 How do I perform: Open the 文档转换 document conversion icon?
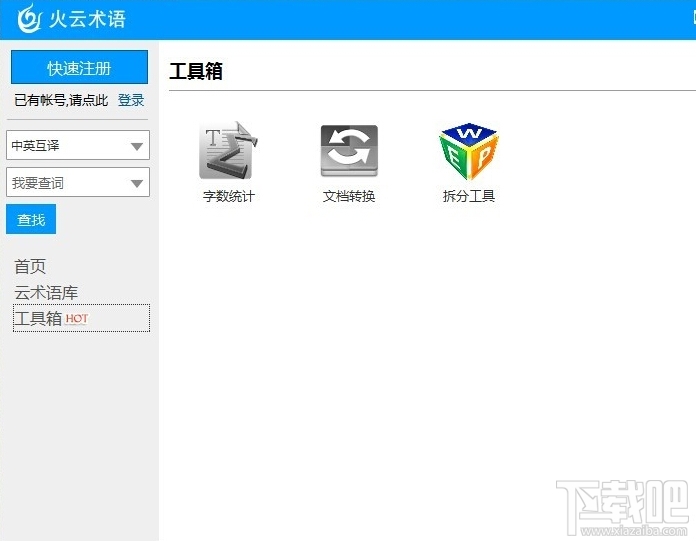click(x=349, y=151)
